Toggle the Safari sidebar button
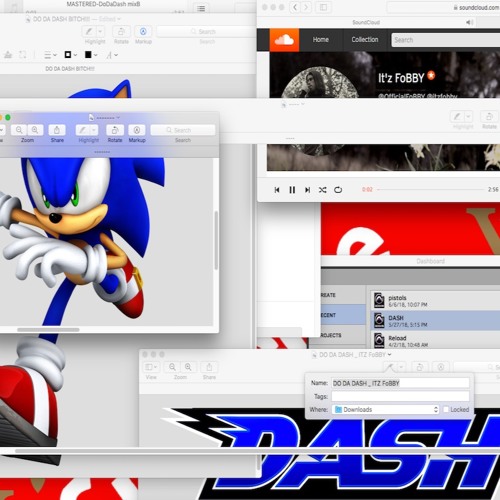The width and height of the screenshot is (500, 500). point(323,7)
